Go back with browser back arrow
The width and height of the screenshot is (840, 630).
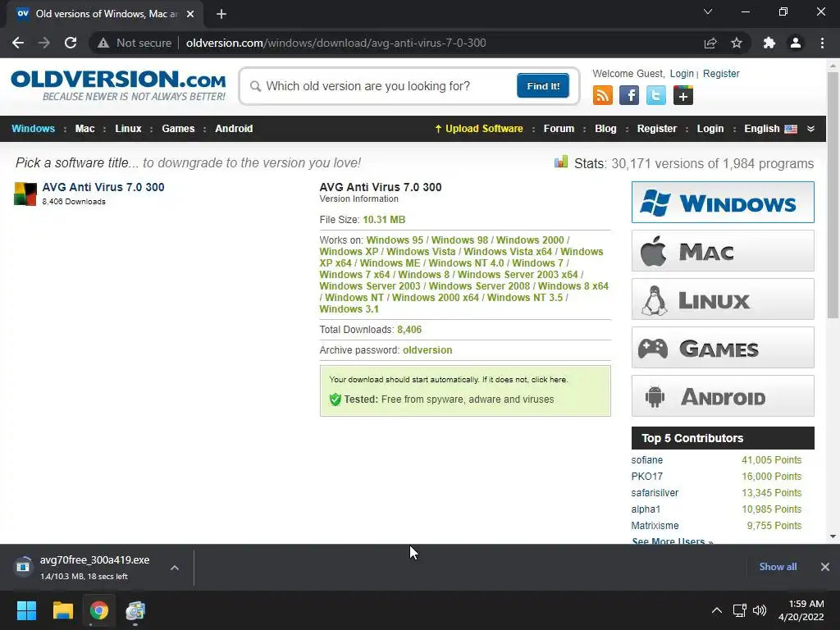[18, 43]
